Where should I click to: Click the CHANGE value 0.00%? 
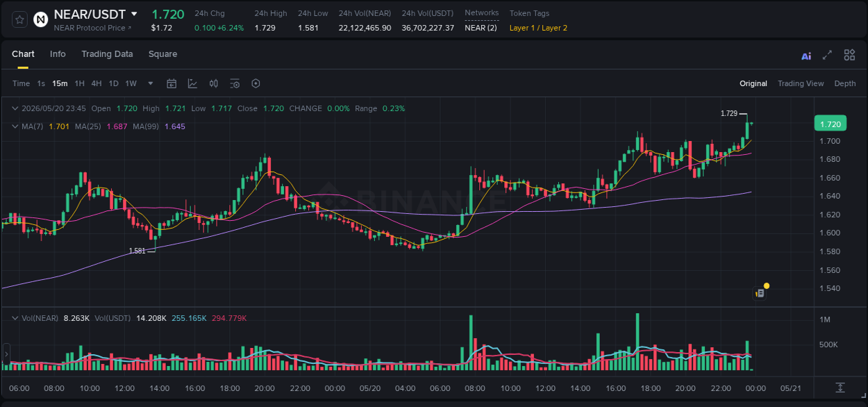click(338, 108)
